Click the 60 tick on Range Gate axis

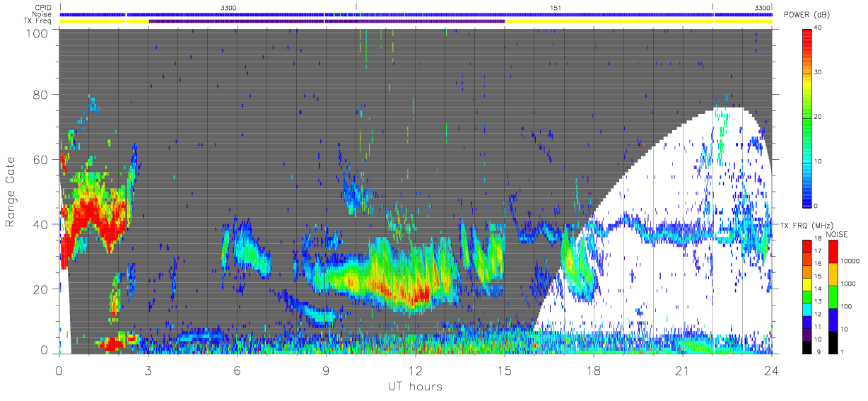tap(42, 159)
